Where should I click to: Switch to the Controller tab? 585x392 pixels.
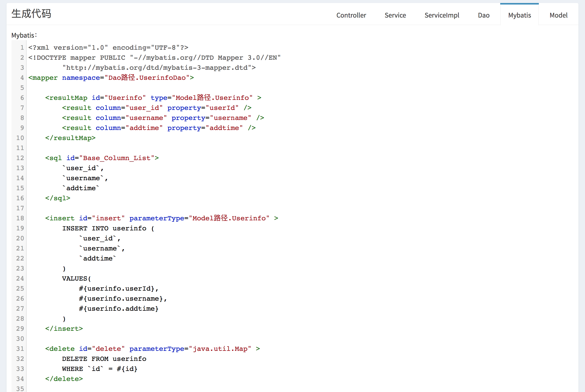pyautogui.click(x=351, y=15)
